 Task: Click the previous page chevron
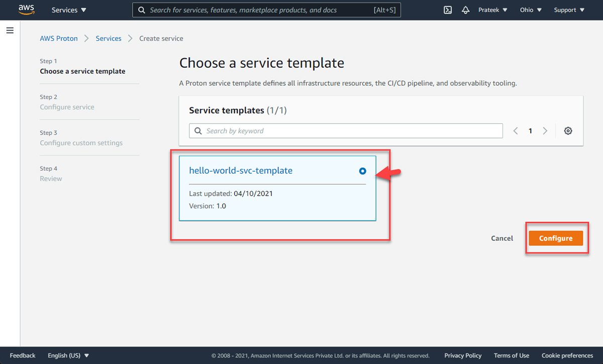(x=515, y=131)
